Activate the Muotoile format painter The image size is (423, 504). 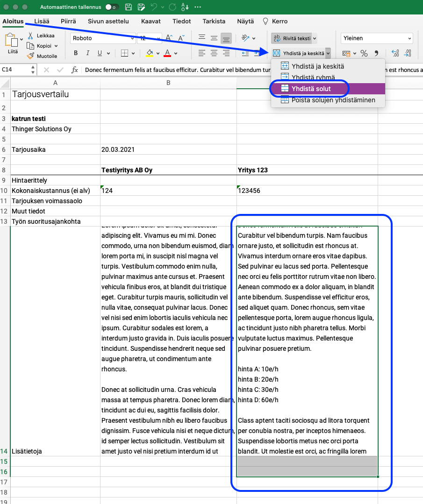click(42, 56)
